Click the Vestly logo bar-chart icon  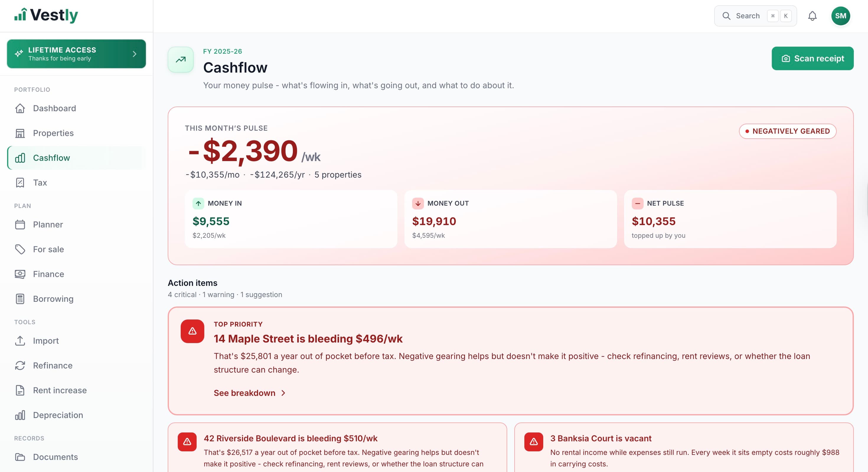[x=20, y=14]
